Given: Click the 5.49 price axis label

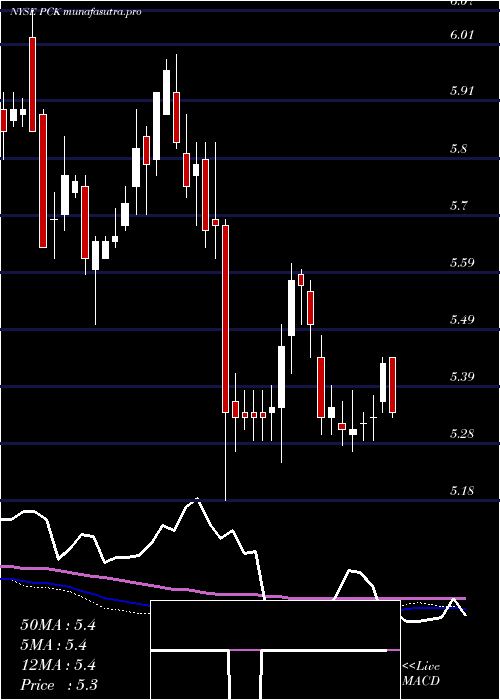Looking at the screenshot, I should pyautogui.click(x=462, y=320).
